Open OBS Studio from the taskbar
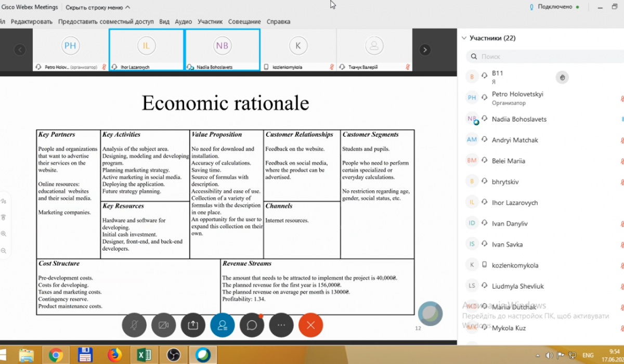 click(x=173, y=355)
